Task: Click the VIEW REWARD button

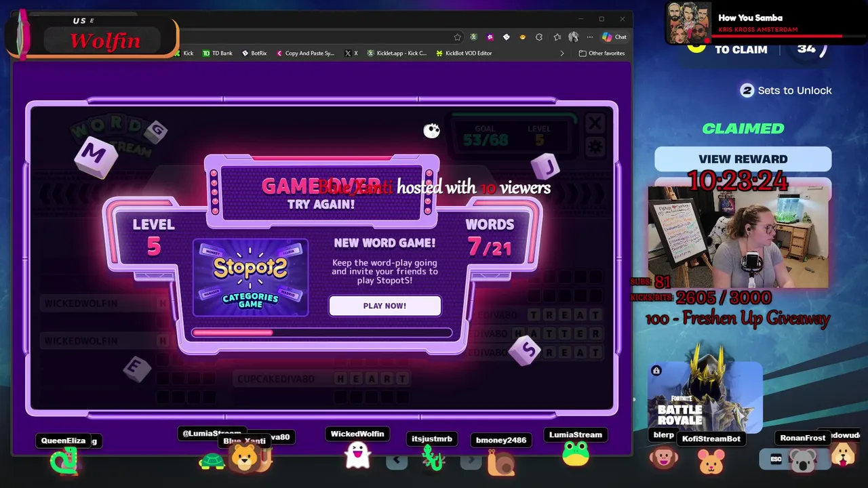Action: (x=743, y=159)
